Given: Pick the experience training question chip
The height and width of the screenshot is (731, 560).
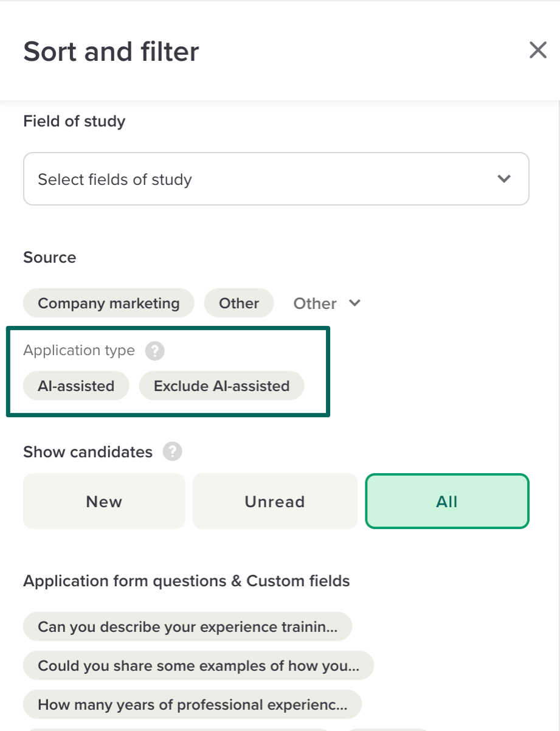Looking at the screenshot, I should [187, 627].
